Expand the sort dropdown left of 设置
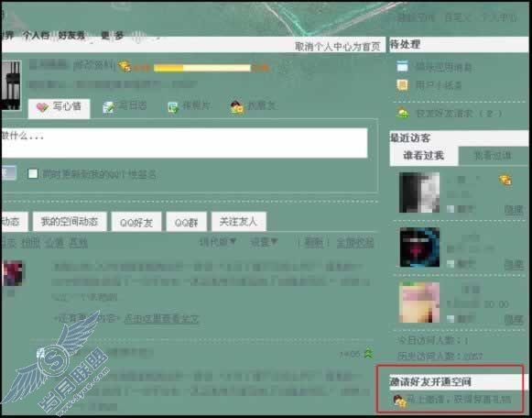 [x=217, y=242]
